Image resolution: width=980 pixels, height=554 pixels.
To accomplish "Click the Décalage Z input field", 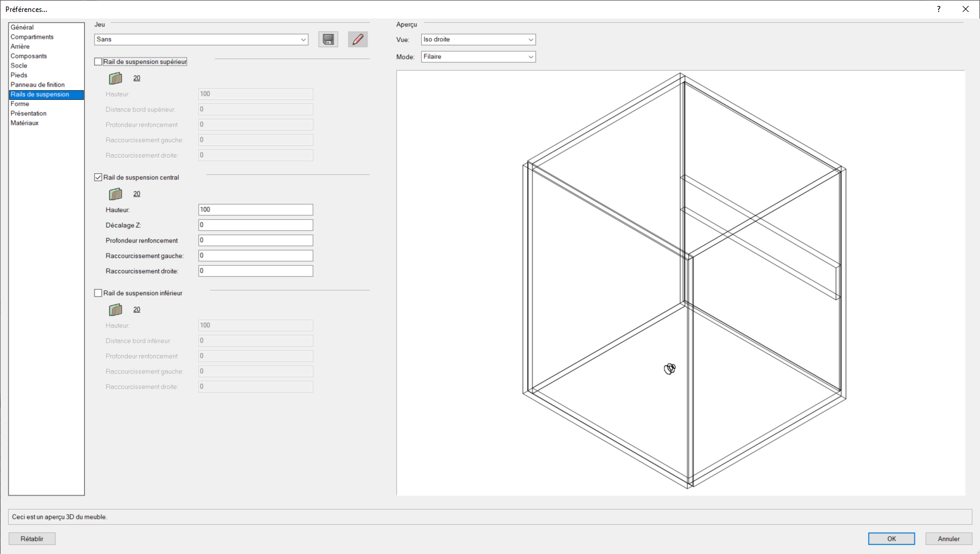I will pyautogui.click(x=255, y=225).
